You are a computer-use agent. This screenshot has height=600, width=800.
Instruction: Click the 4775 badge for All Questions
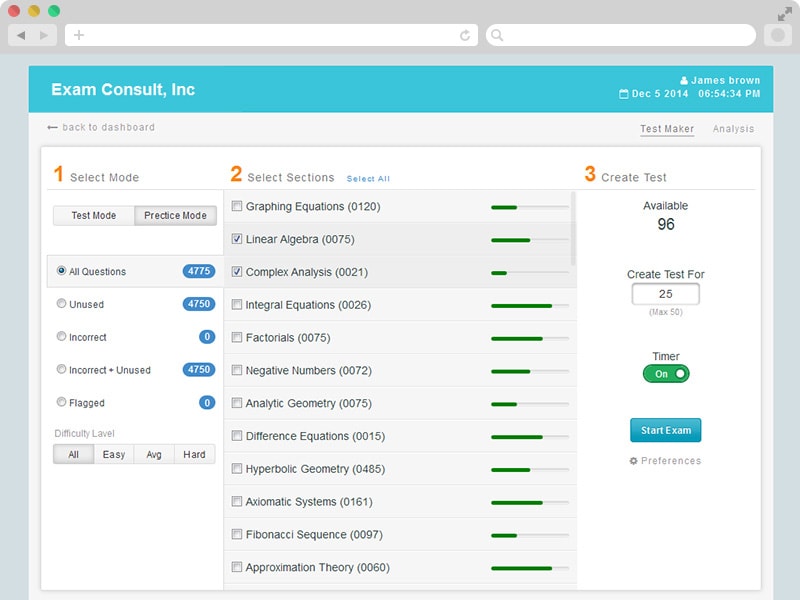click(x=198, y=271)
